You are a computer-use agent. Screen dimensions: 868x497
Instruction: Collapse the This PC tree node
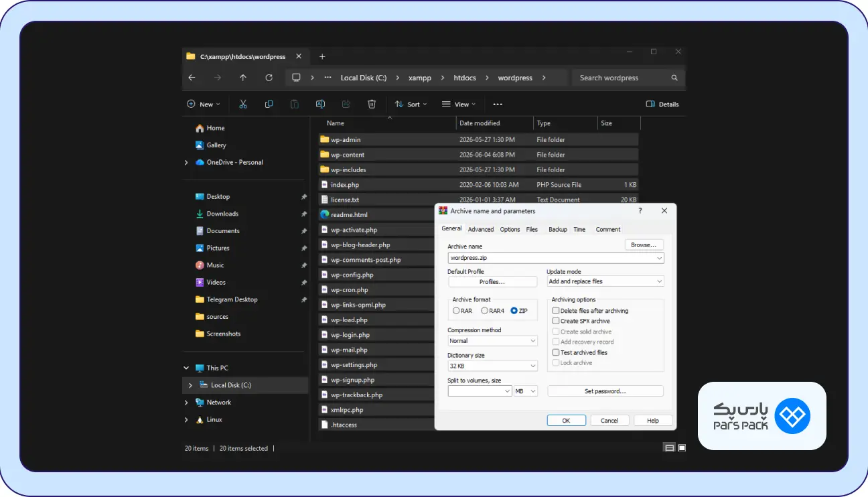coord(186,368)
